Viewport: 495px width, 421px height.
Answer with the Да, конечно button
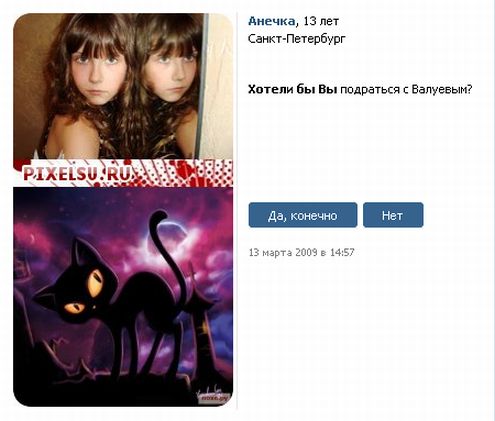coord(303,215)
